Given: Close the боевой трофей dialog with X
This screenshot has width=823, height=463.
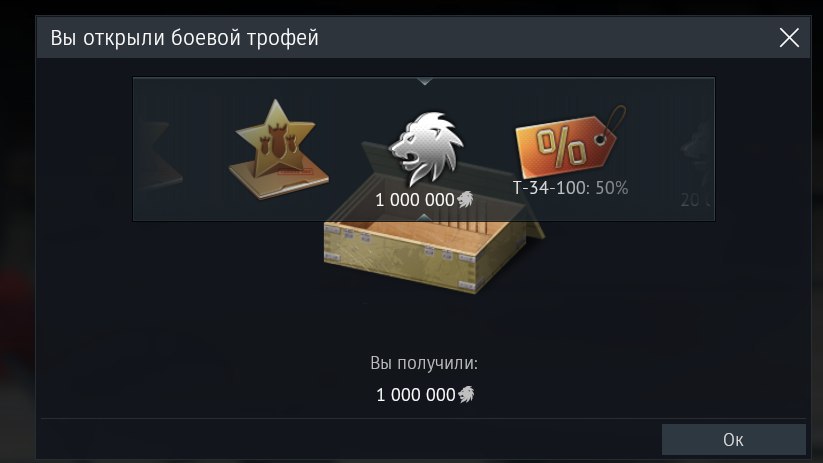Looking at the screenshot, I should [789, 38].
